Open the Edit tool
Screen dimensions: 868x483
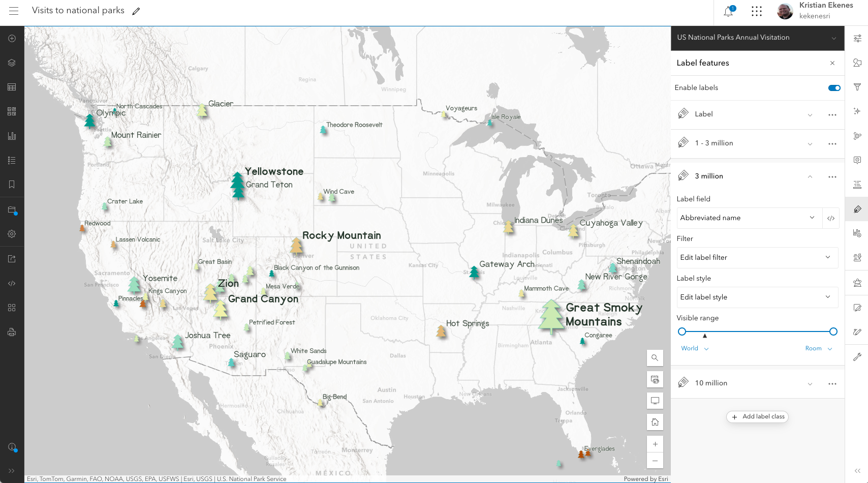pyautogui.click(x=857, y=308)
